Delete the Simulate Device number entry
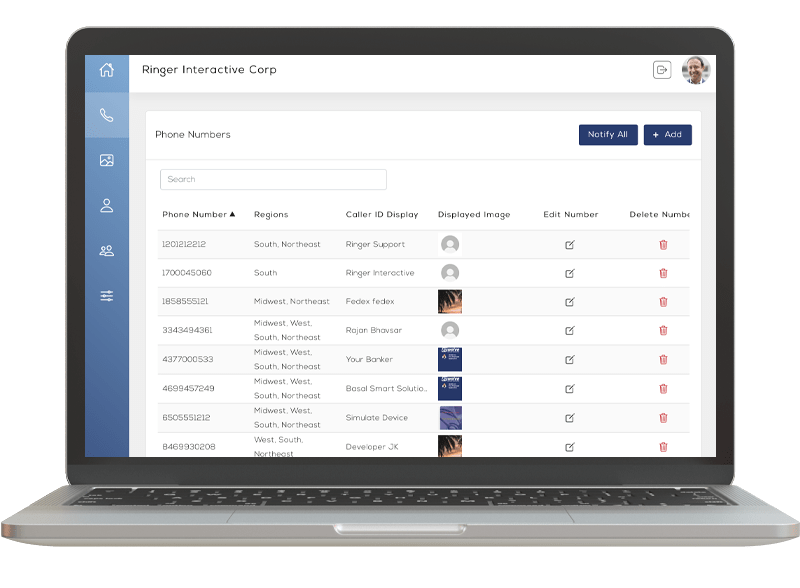800x588 pixels. click(663, 417)
